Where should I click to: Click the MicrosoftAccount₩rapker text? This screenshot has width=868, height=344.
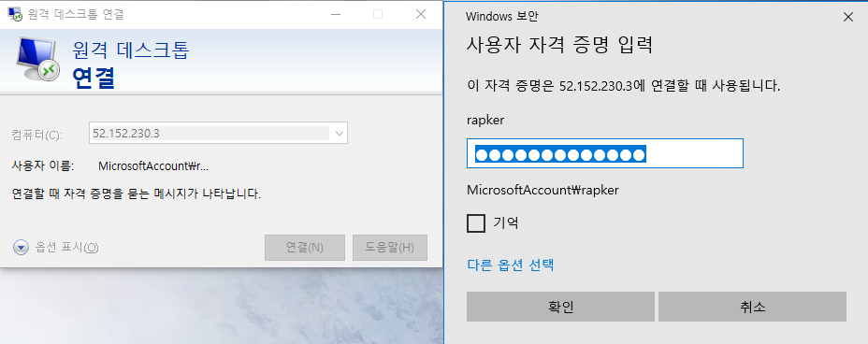point(543,191)
